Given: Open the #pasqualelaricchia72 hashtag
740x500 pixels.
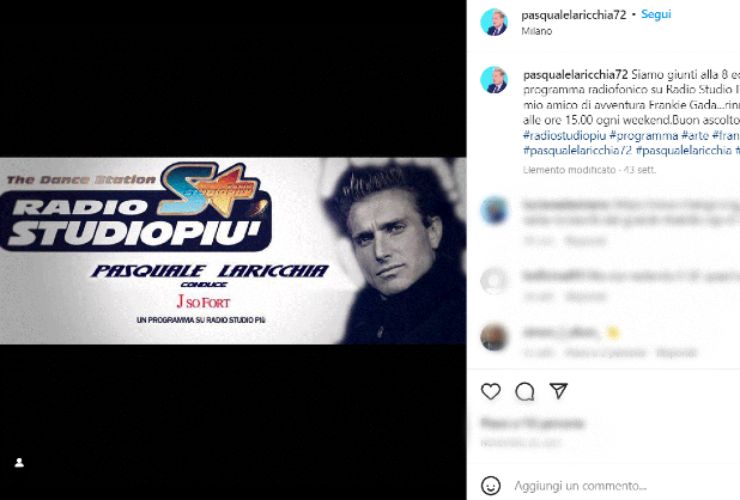Looking at the screenshot, I should 577,151.
